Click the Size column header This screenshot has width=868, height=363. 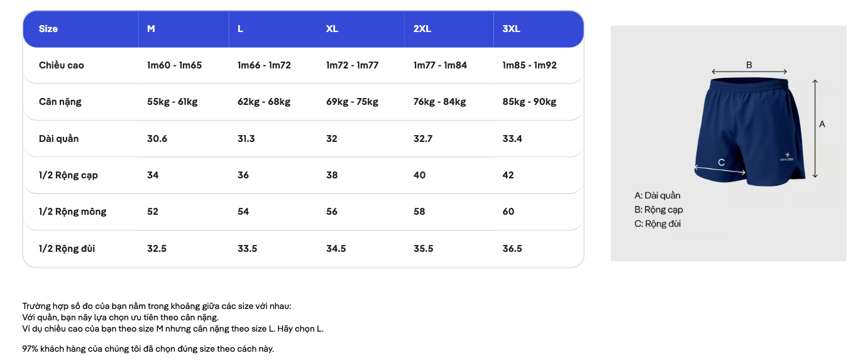click(x=48, y=29)
